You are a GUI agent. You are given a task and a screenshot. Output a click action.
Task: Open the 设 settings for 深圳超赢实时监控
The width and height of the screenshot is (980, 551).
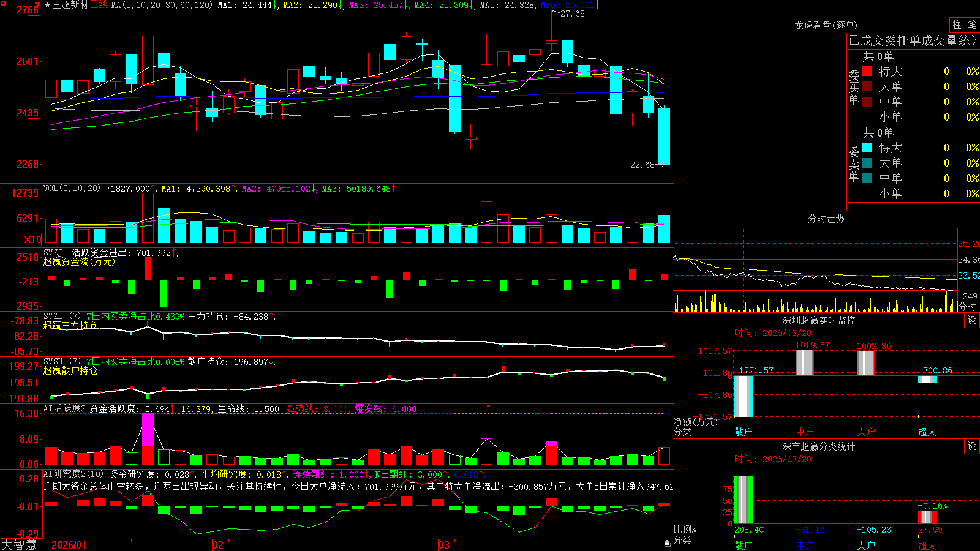(972, 320)
